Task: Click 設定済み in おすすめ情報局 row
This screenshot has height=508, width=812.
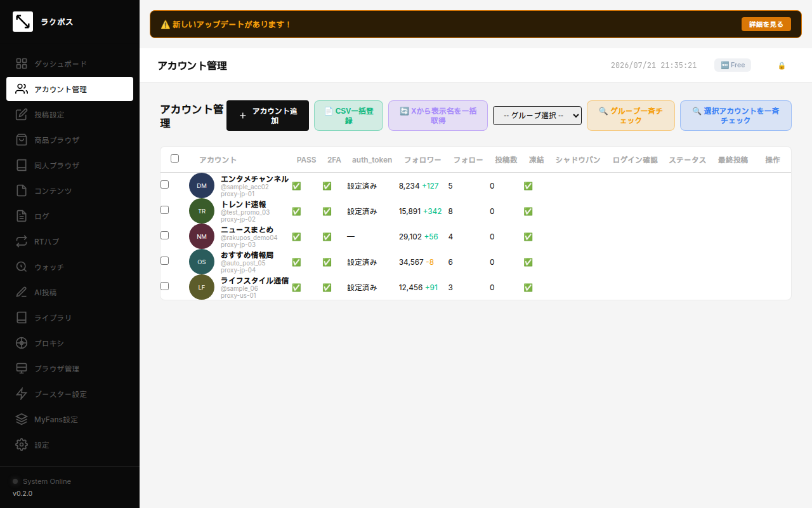Action: [362, 262]
